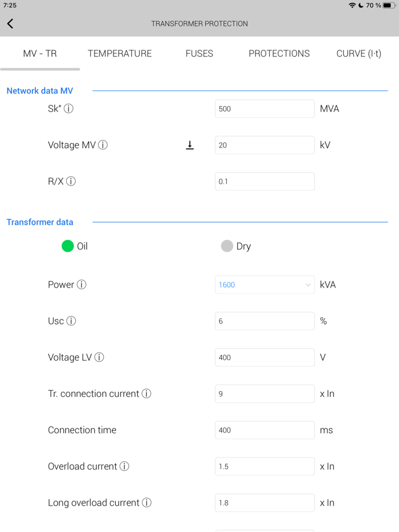This screenshot has height=532, width=399.
Task: Open the Long overload current info tooltip
Action: click(148, 502)
